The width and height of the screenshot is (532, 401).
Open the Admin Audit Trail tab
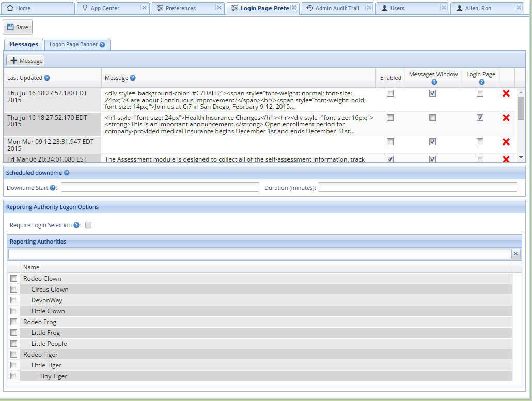click(x=337, y=8)
